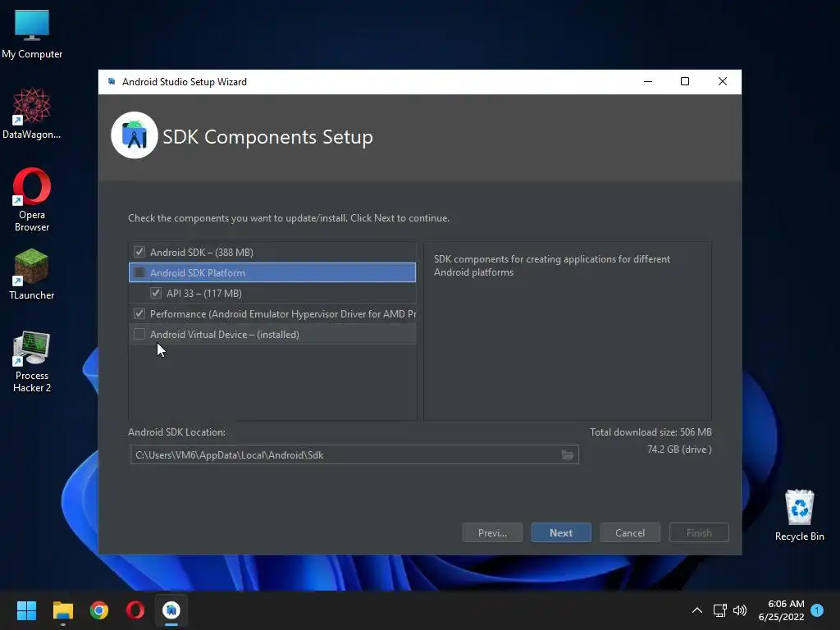Select the TLauncher desktop shortcut
The height and width of the screenshot is (630, 840).
32,274
